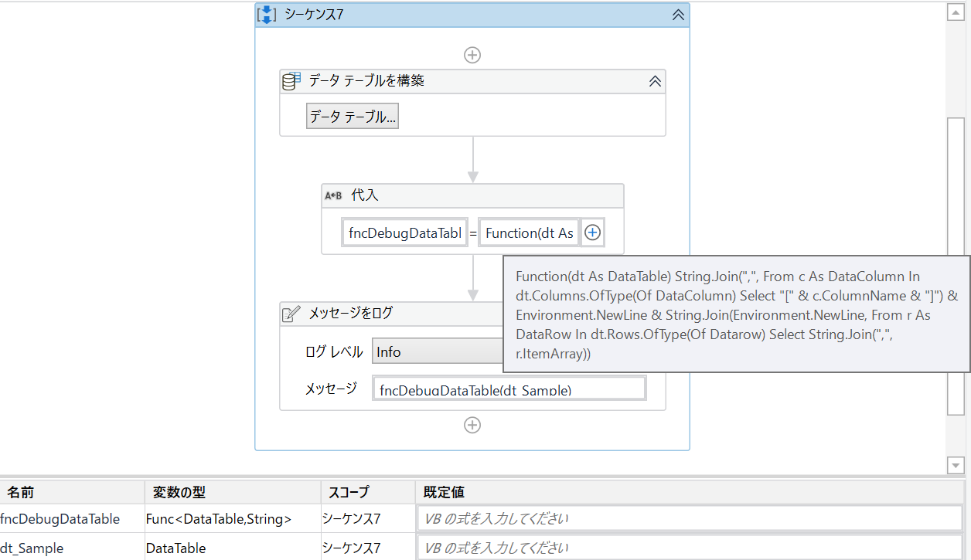Open expression editor plus in 代入 activity
Viewport: 971px width, 560px height.
(x=592, y=232)
